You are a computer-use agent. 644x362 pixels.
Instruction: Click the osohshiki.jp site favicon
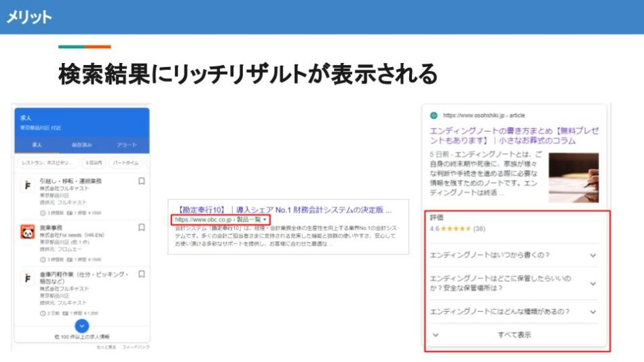point(434,115)
